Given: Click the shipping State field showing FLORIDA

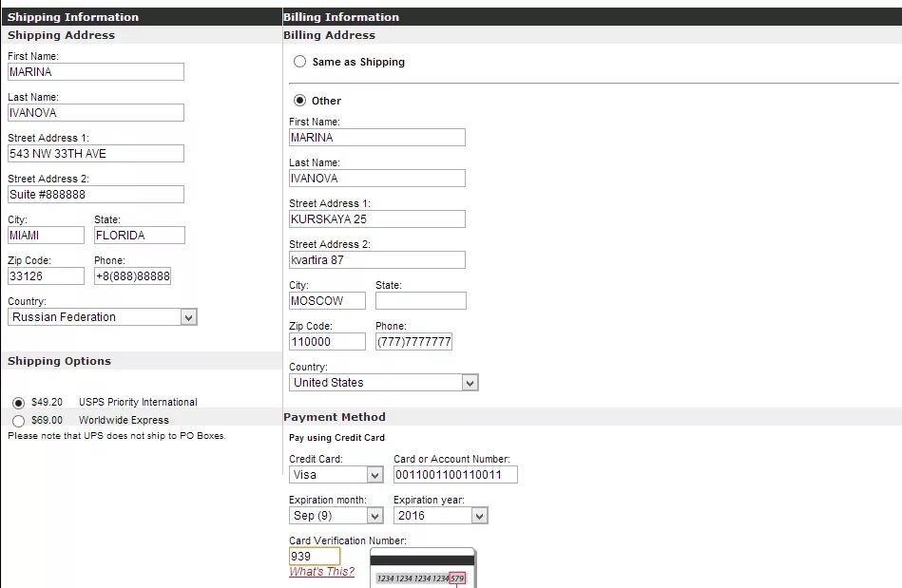Looking at the screenshot, I should pyautogui.click(x=140, y=235).
